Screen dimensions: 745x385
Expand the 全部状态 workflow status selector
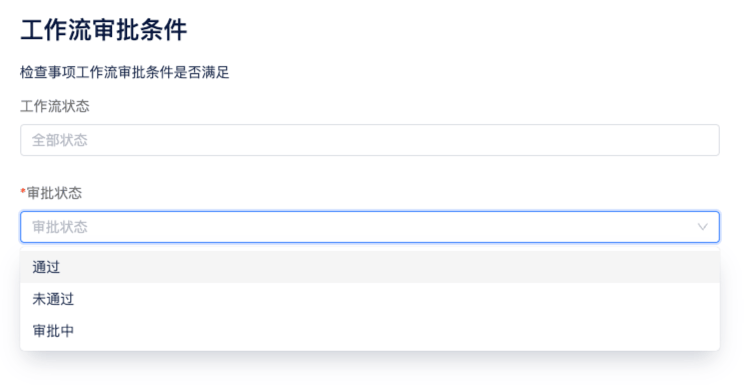coord(370,140)
